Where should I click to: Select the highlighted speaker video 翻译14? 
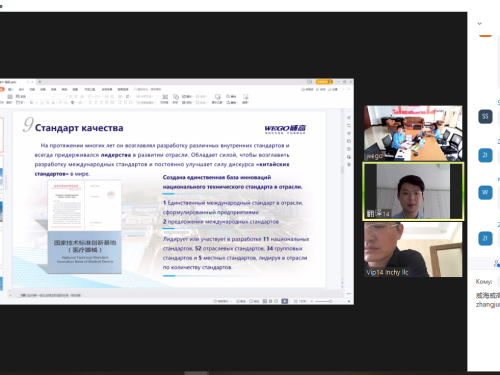413,191
